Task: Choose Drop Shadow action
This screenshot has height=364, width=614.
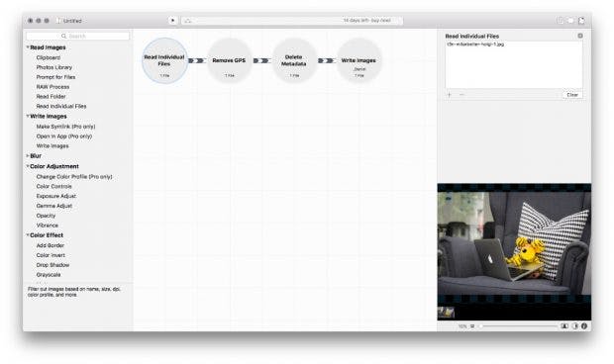Action: [x=52, y=265]
